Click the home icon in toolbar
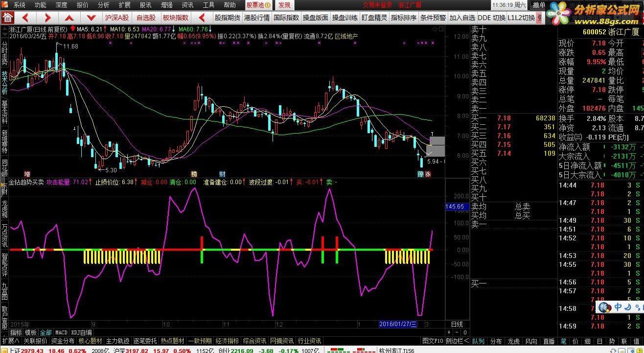This screenshot has width=644, height=353. click(x=7, y=18)
